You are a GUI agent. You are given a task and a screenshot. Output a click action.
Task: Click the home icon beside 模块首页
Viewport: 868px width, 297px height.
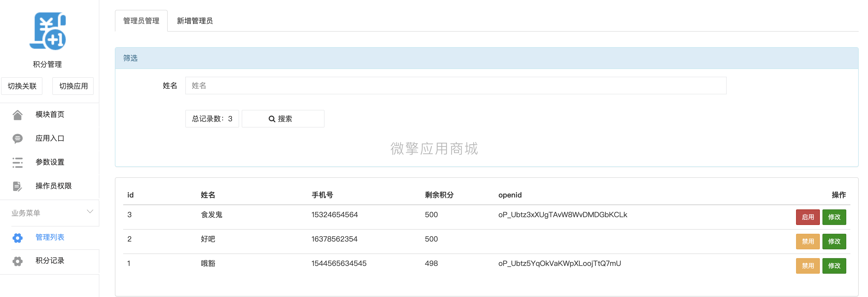pos(18,115)
